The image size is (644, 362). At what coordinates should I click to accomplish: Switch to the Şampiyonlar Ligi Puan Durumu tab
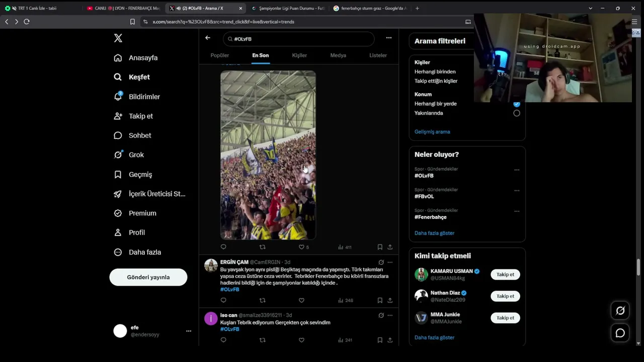pyautogui.click(x=288, y=8)
